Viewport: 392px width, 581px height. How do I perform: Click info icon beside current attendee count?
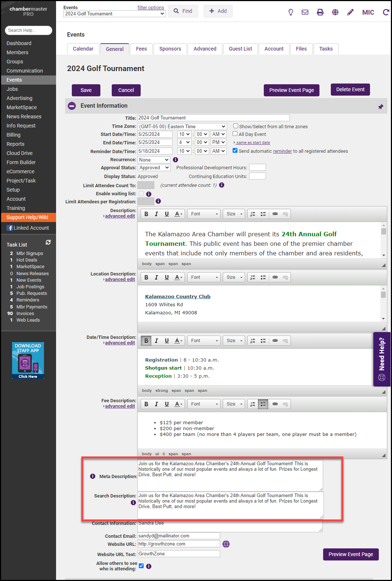[x=222, y=185]
